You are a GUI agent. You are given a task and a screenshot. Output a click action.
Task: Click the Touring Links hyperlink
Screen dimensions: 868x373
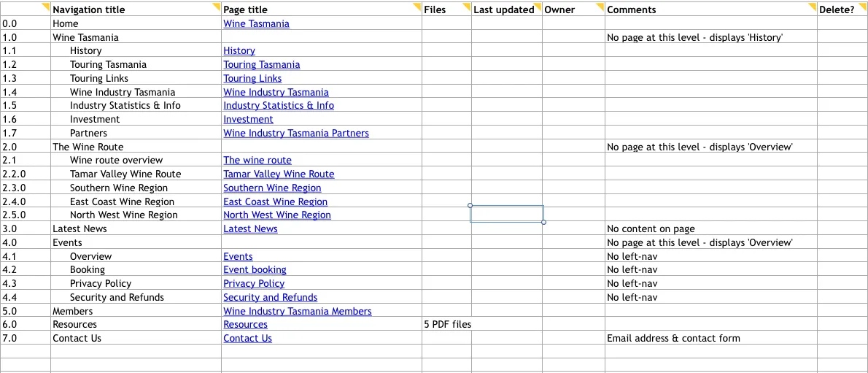coord(252,78)
